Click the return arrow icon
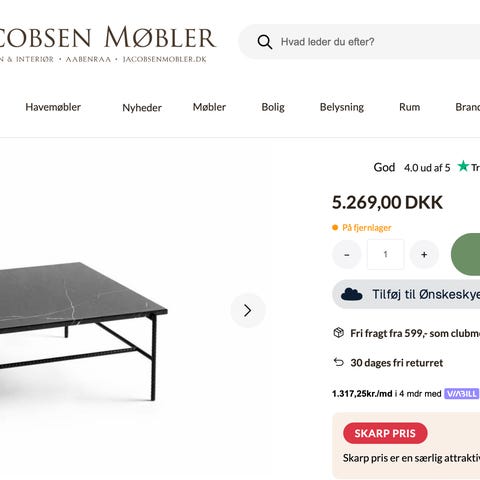The width and height of the screenshot is (480, 480). pyautogui.click(x=339, y=362)
